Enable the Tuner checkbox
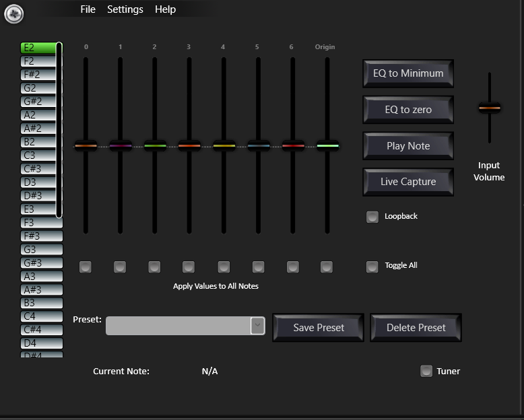This screenshot has width=524, height=420. point(426,371)
